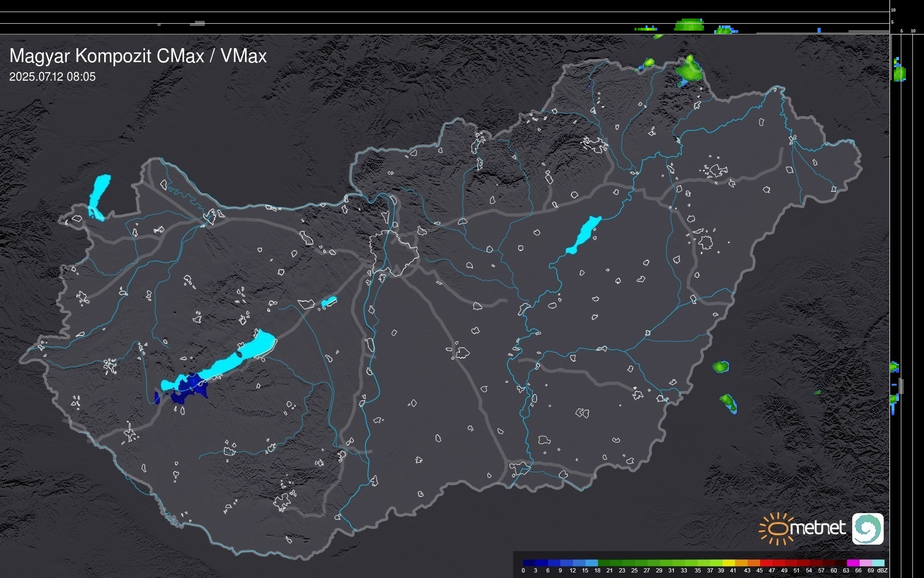Click the teal swirl app icon
This screenshot has width=924, height=578.
click(867, 528)
